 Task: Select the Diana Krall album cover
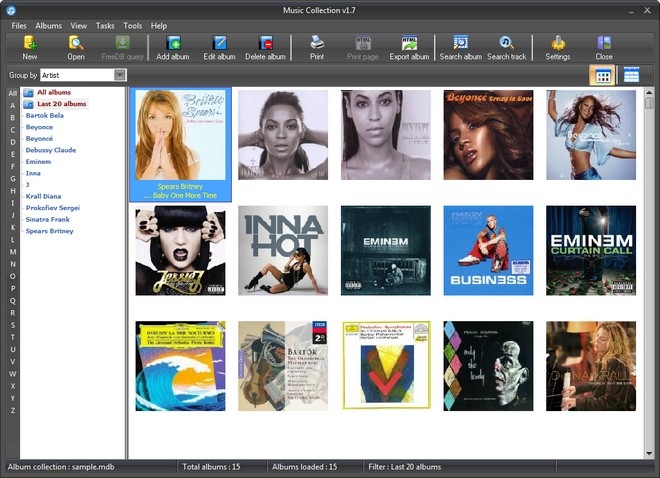[591, 366]
